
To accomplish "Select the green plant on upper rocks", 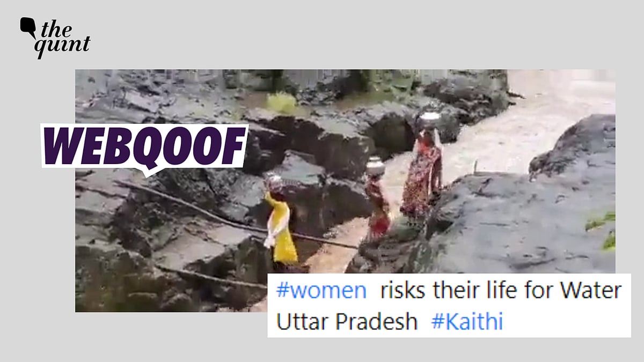I will click(281, 102).
